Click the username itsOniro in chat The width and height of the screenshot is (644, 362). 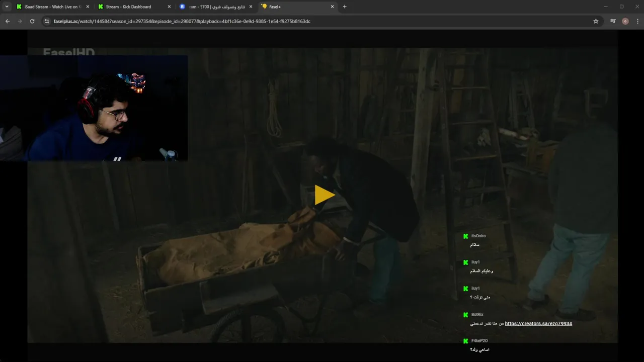point(478,236)
